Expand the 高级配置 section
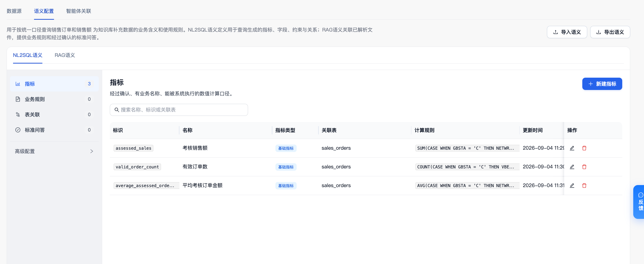Screen dimensions: 644x264 54,151
